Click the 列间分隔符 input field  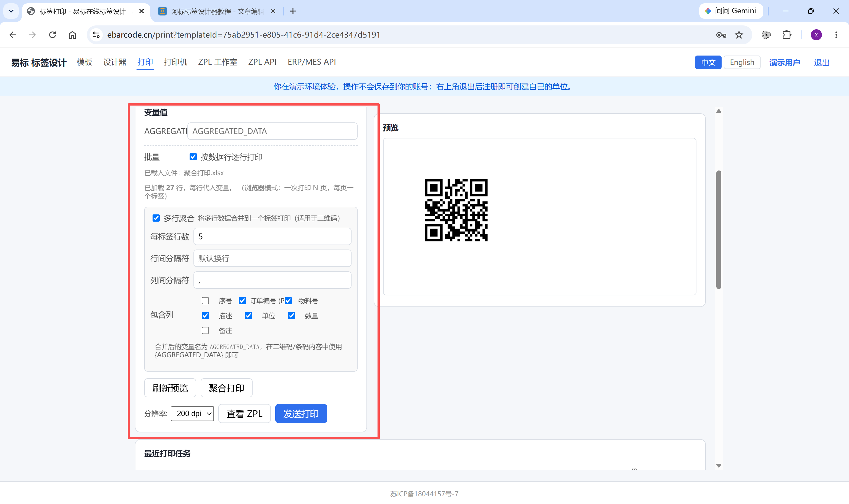[272, 280]
